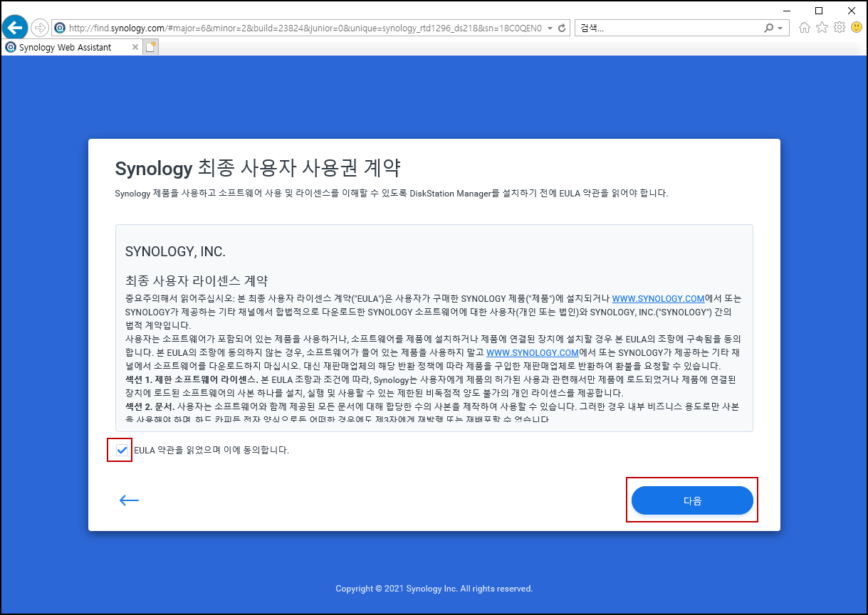Screen dimensions: 868x615
Task: Open the search provider dropdown arrow
Action: [780, 28]
